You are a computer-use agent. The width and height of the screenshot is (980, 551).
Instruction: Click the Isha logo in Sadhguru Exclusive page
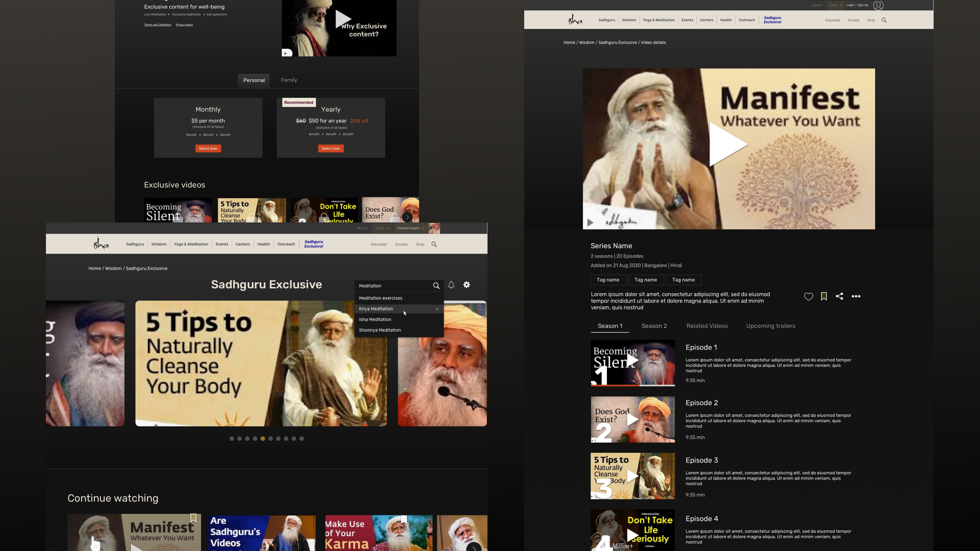pos(101,243)
